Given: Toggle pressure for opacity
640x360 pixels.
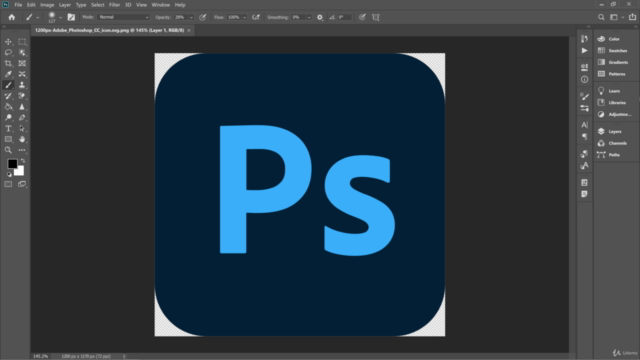Looking at the screenshot, I should coord(202,17).
